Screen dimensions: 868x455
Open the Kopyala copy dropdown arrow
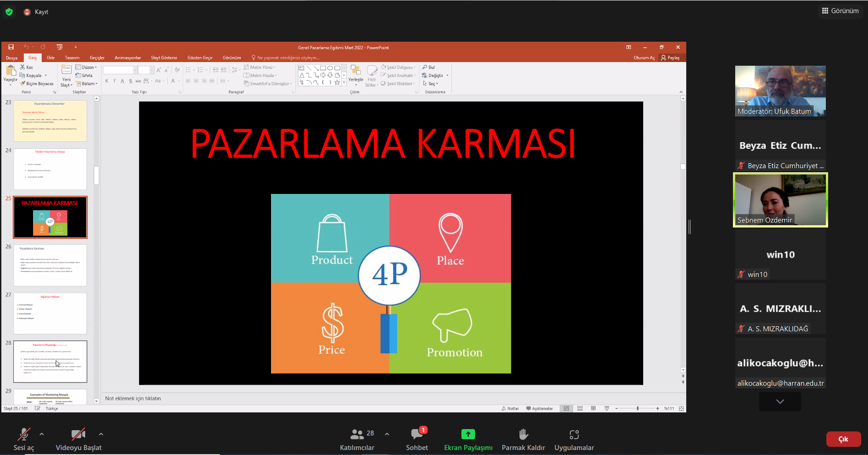tap(46, 76)
